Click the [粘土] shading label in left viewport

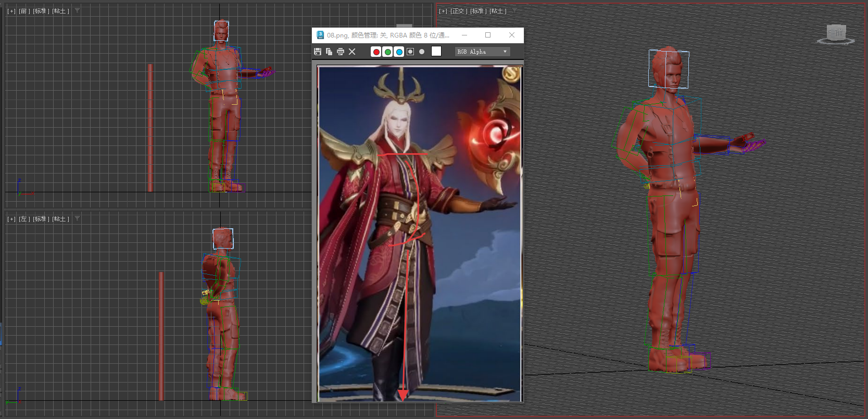coord(61,219)
